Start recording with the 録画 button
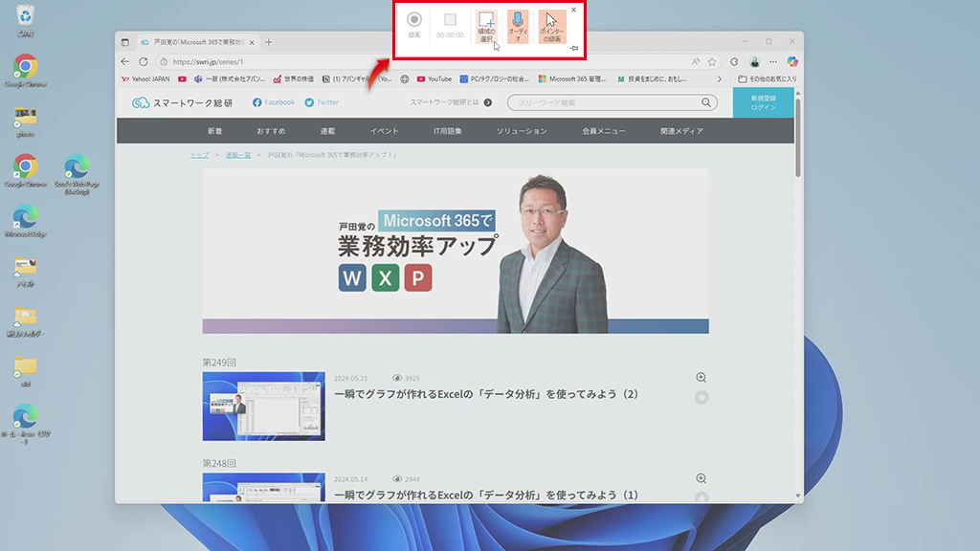This screenshot has height=551, width=980. point(413,26)
